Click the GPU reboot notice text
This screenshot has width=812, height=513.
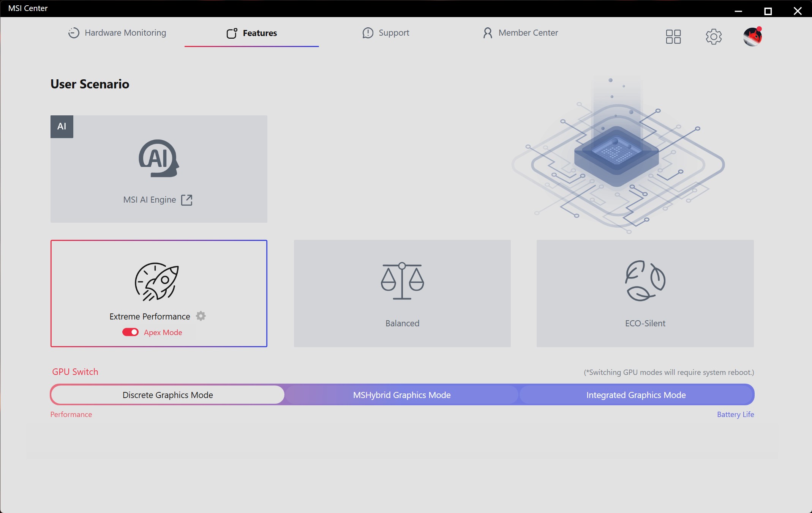[x=669, y=372]
